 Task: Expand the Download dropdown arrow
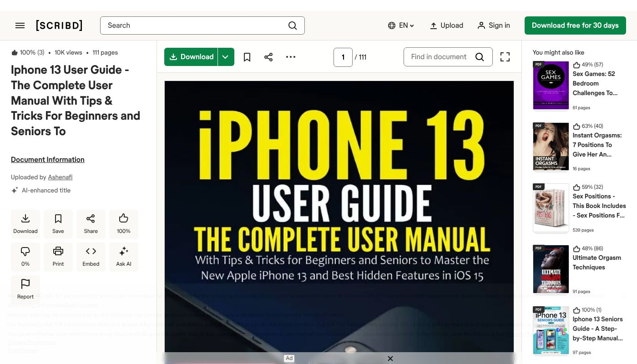[226, 57]
